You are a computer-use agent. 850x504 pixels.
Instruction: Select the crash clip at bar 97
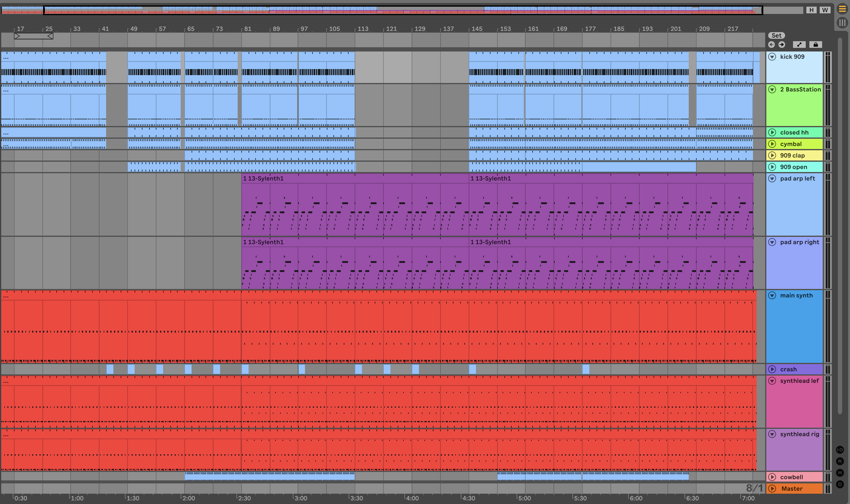pyautogui.click(x=301, y=369)
